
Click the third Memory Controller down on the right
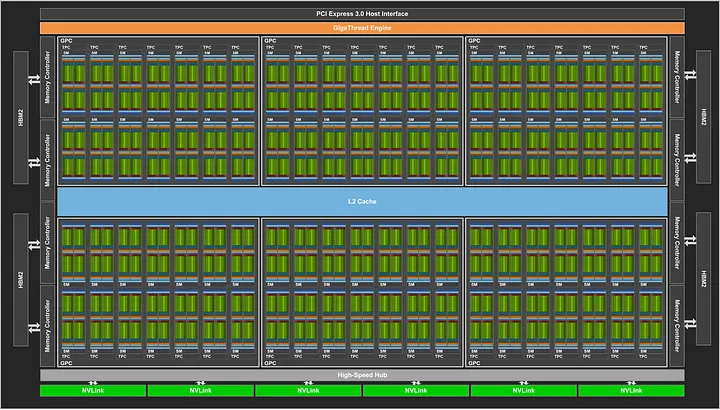pos(677,243)
